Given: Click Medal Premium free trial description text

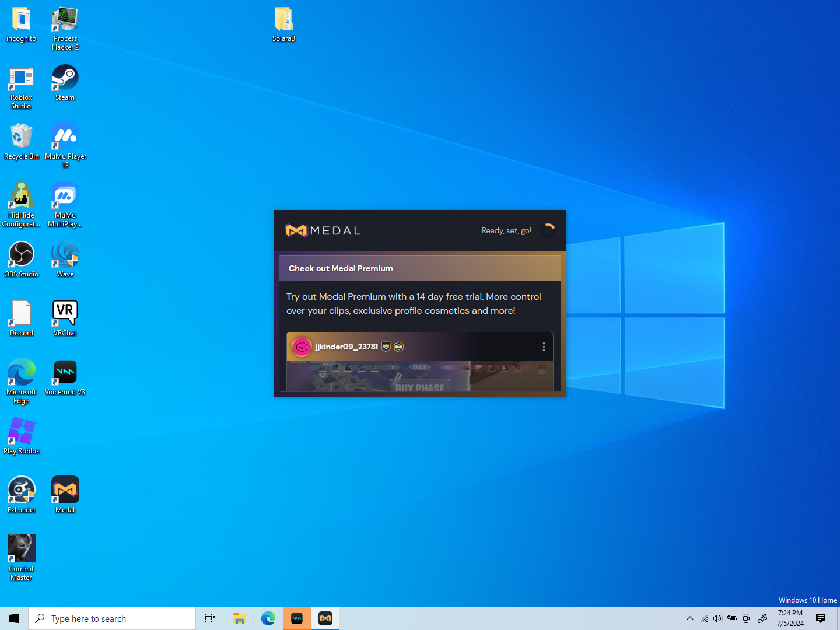Looking at the screenshot, I should (414, 304).
